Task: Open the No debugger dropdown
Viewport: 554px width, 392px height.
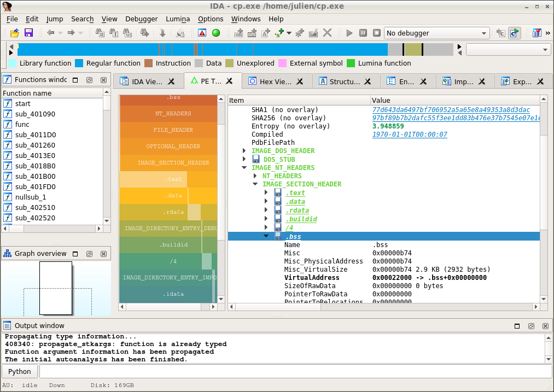Action: click(436, 33)
